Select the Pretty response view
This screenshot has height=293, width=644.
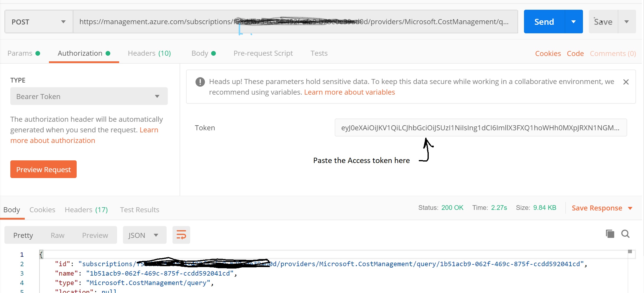point(23,235)
